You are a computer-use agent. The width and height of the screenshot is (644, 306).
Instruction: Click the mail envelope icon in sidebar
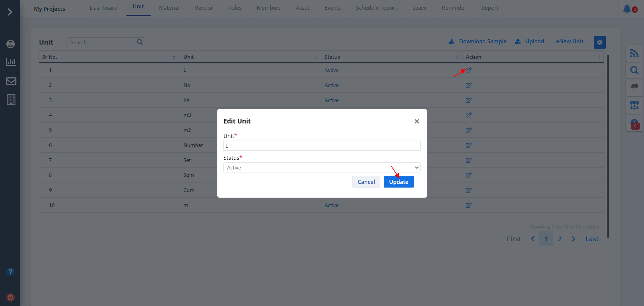pyautogui.click(x=11, y=81)
